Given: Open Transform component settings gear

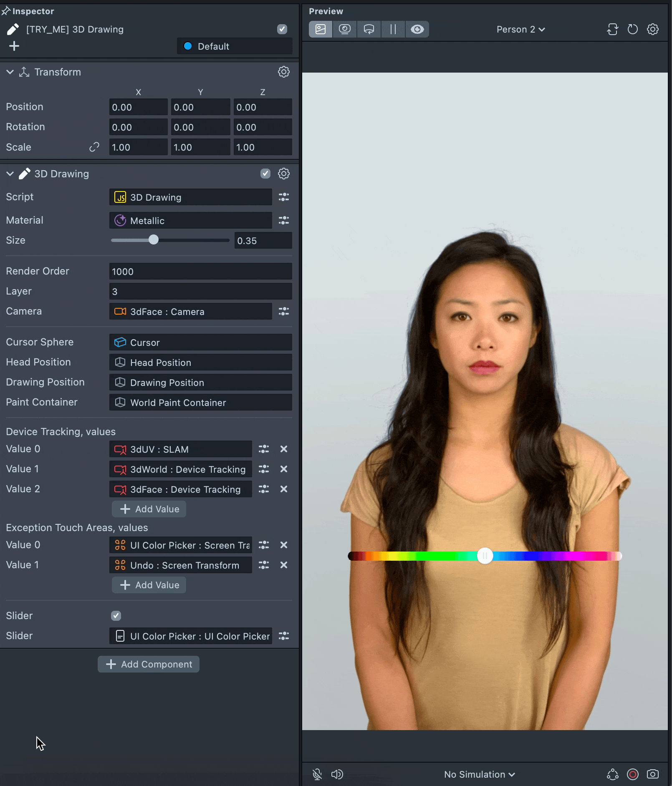Looking at the screenshot, I should 284,72.
